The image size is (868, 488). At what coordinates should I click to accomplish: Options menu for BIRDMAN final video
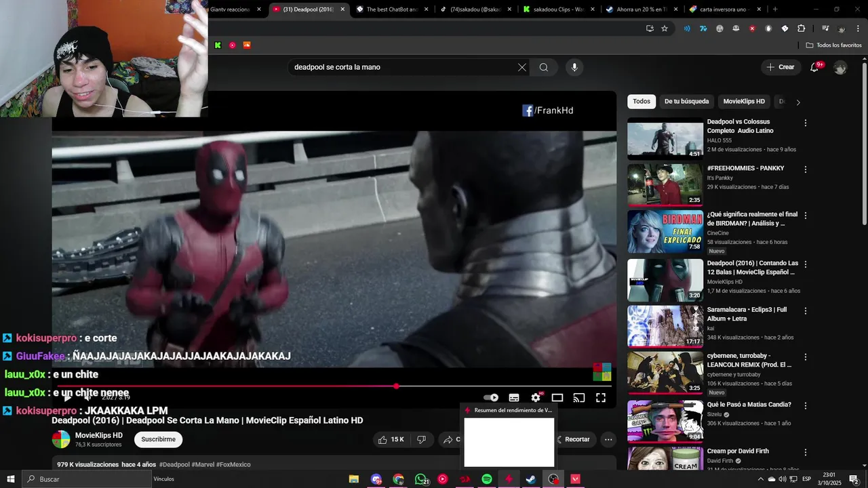[x=806, y=216]
